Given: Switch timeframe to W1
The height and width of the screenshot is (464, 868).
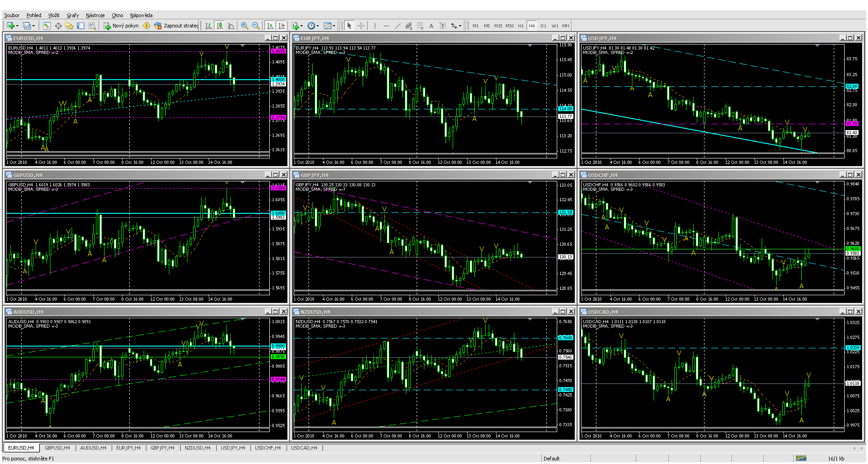Looking at the screenshot, I should coord(554,26).
